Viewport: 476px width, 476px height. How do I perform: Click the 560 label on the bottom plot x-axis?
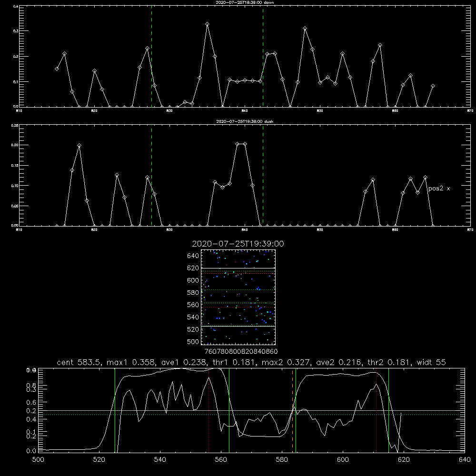coord(221,460)
